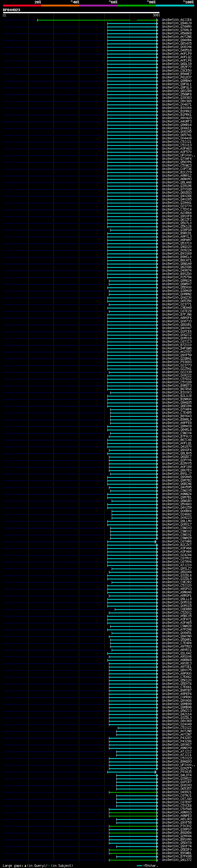
Task: Select hit UniRef100_P93683
Action: click(177, 362)
